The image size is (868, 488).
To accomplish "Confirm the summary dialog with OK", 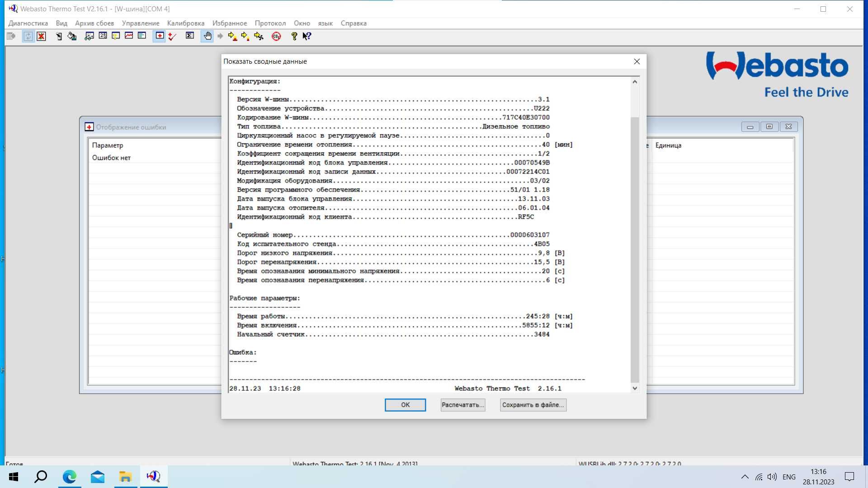I will [405, 405].
